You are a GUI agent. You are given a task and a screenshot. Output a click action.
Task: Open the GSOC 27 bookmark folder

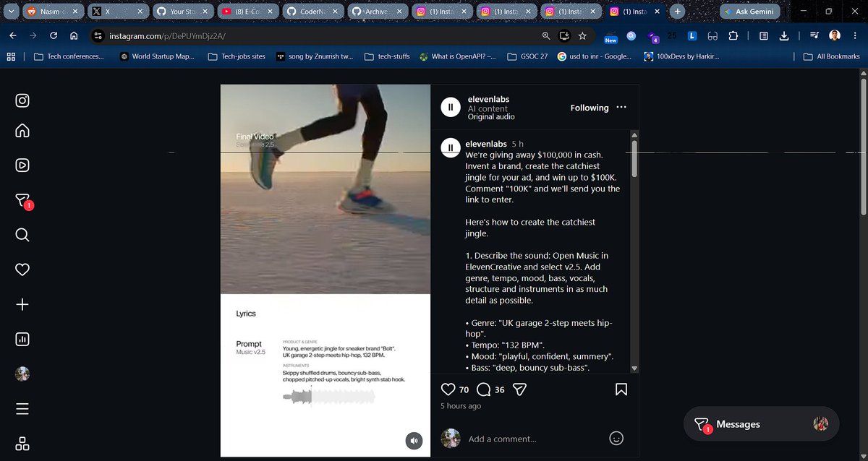point(527,56)
